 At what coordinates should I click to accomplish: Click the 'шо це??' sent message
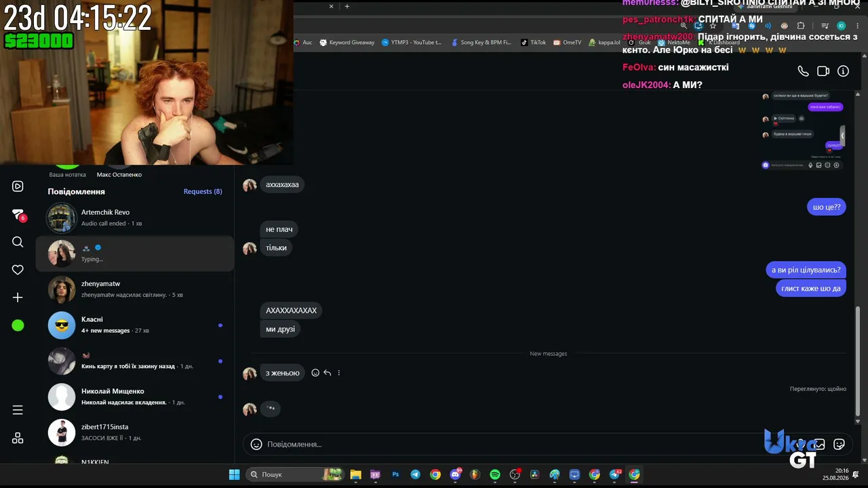coord(827,207)
